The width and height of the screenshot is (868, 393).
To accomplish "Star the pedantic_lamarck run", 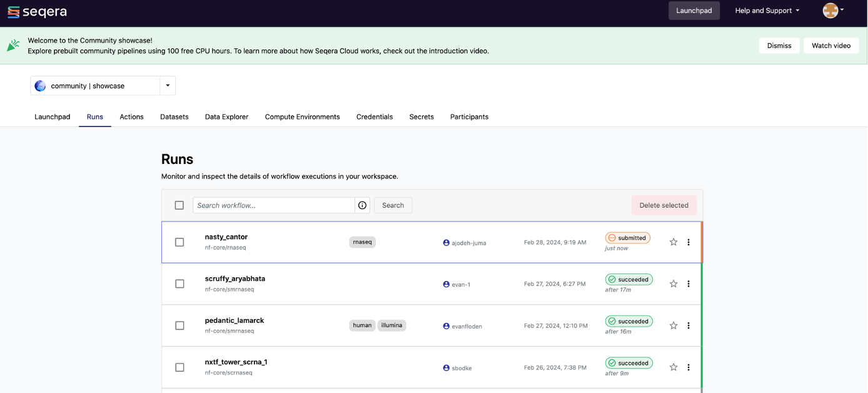I will [x=674, y=325].
